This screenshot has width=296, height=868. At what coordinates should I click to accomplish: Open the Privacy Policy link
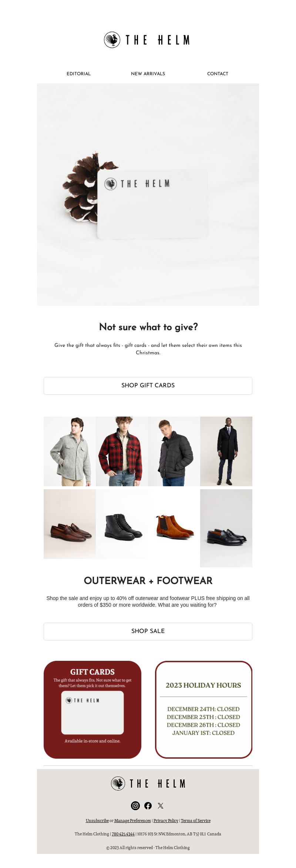166,821
